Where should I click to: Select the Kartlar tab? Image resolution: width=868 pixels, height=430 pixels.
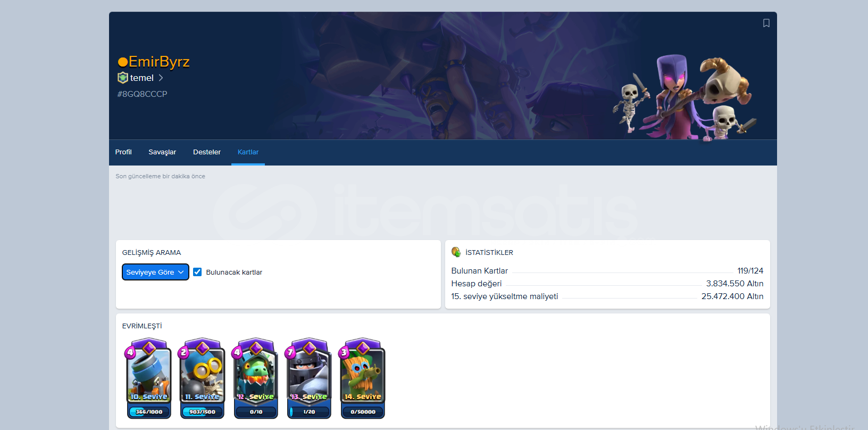[248, 152]
